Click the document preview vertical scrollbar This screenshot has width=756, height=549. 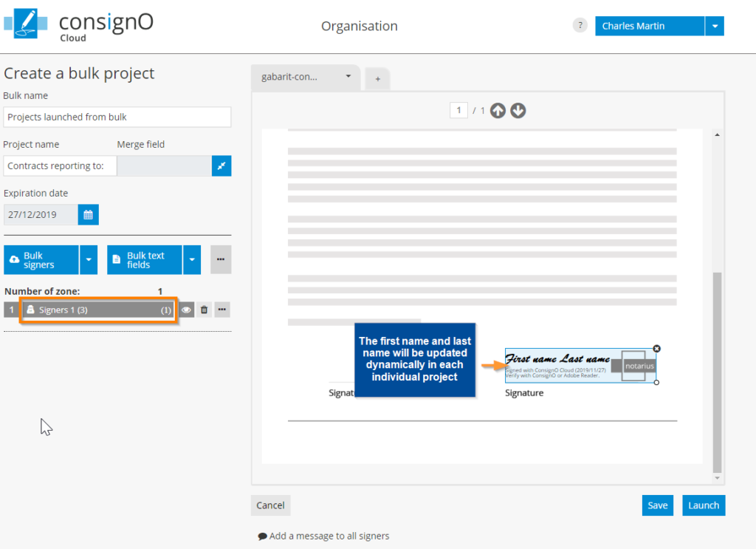[716, 369]
